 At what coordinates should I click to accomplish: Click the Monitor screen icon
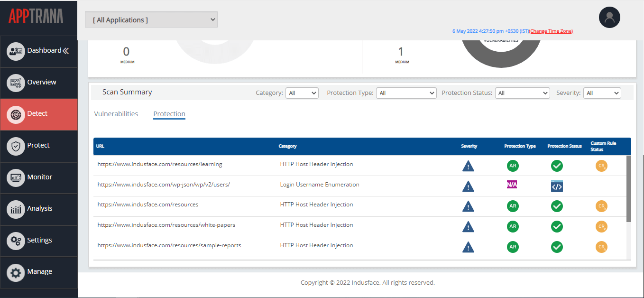[x=16, y=177]
